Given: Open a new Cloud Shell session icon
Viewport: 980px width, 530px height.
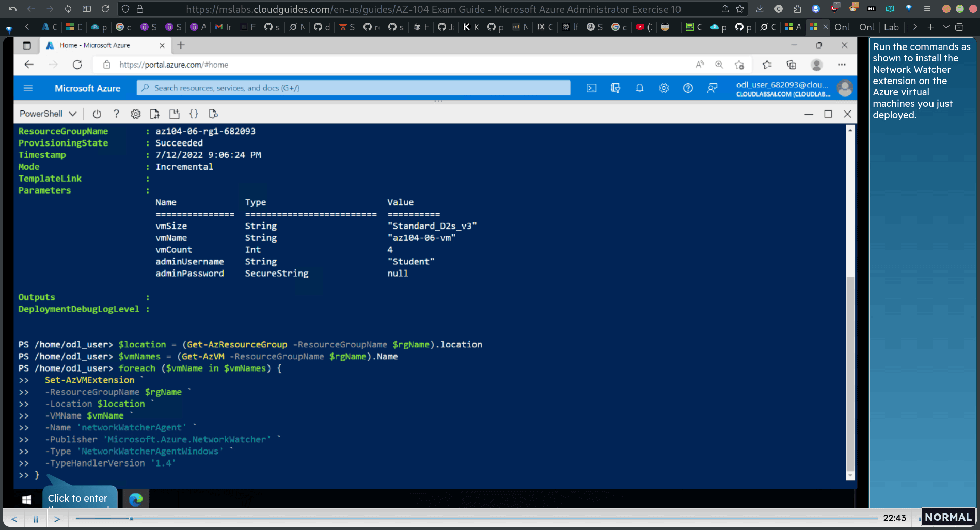Looking at the screenshot, I should click(174, 114).
